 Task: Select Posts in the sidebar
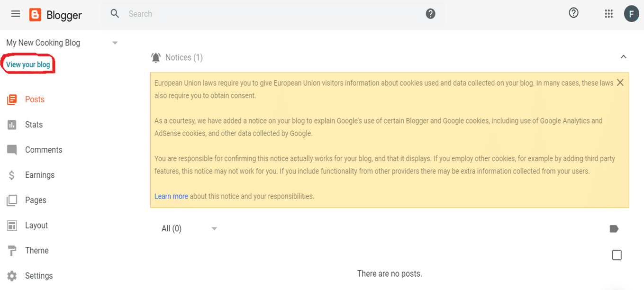(x=35, y=100)
